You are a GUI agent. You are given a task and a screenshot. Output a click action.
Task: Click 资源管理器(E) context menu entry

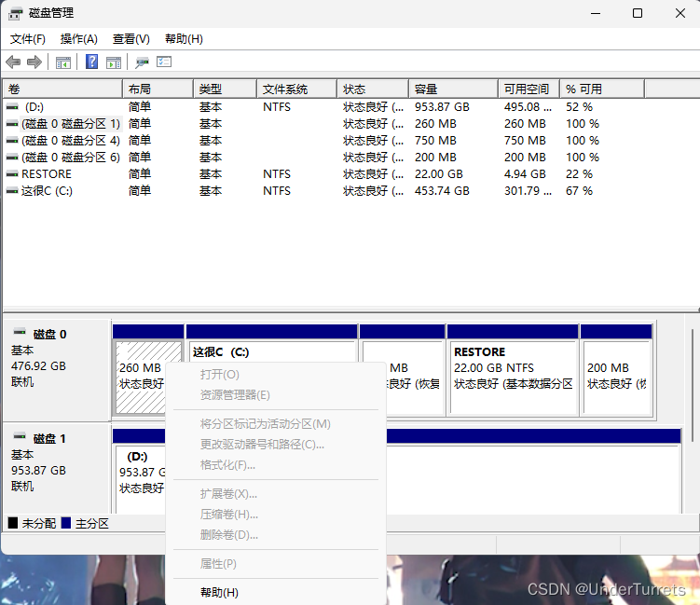click(276, 394)
